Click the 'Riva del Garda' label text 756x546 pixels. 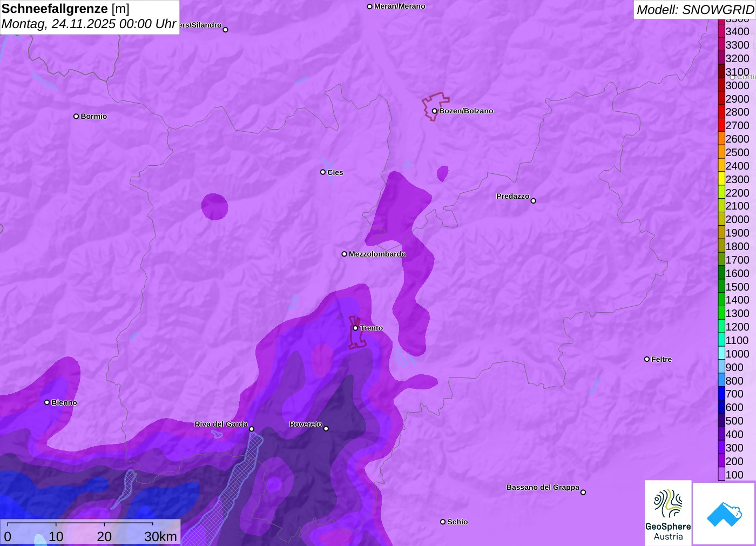click(x=221, y=424)
